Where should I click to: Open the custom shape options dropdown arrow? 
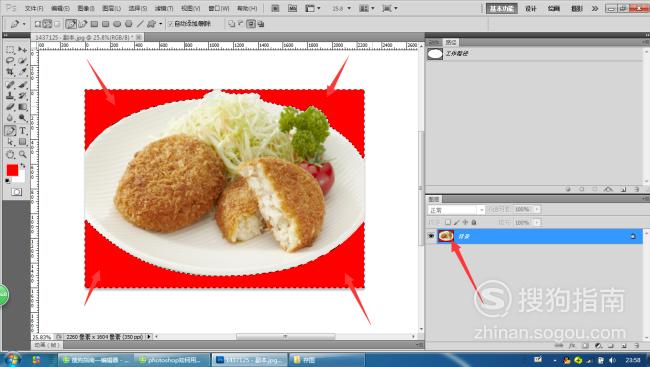click(x=160, y=24)
